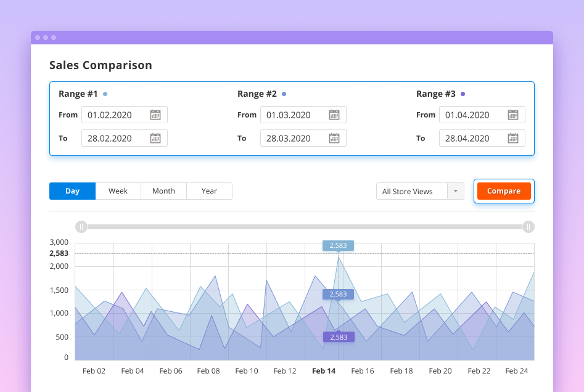Open calendar picker for Range #2 From date
The width and height of the screenshot is (584, 392).
coord(334,115)
